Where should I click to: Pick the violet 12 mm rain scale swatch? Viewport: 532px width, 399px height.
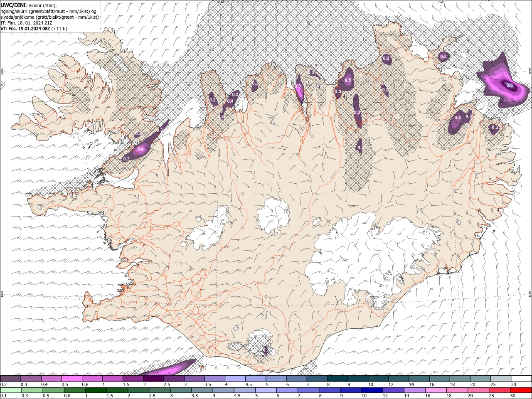[x=393, y=390]
